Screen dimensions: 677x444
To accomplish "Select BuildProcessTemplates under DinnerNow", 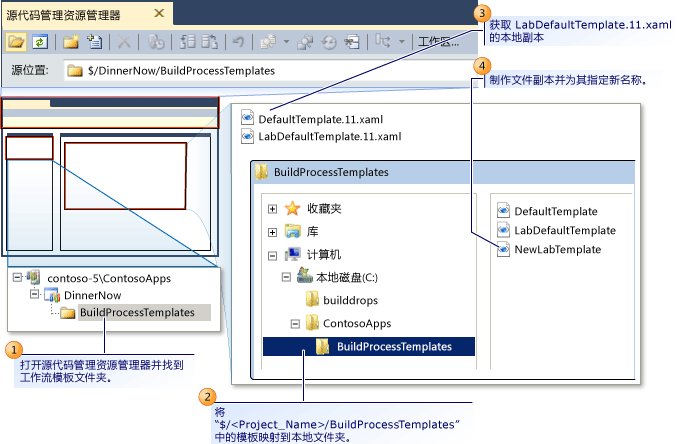I will [x=135, y=312].
